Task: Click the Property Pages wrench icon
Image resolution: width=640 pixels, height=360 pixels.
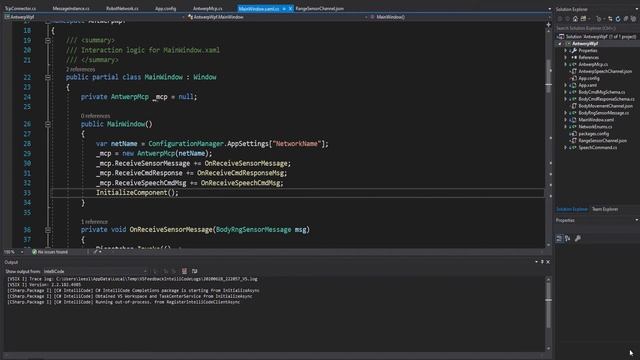Action: 578,238
